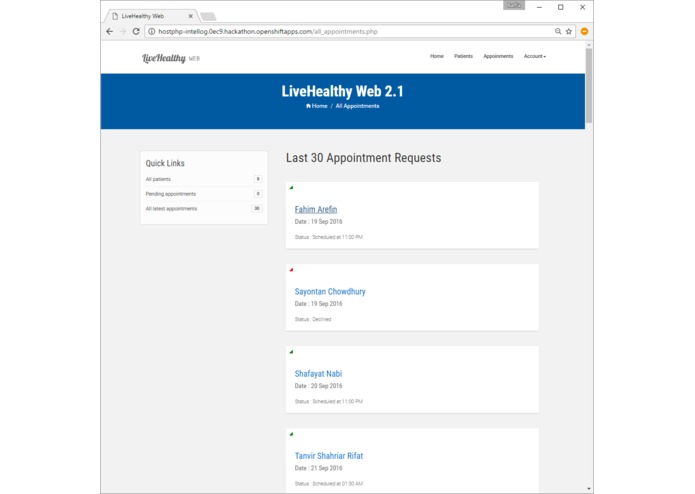Select the LiveHealthy Web browser tab
The image size is (695, 494).
click(151, 16)
